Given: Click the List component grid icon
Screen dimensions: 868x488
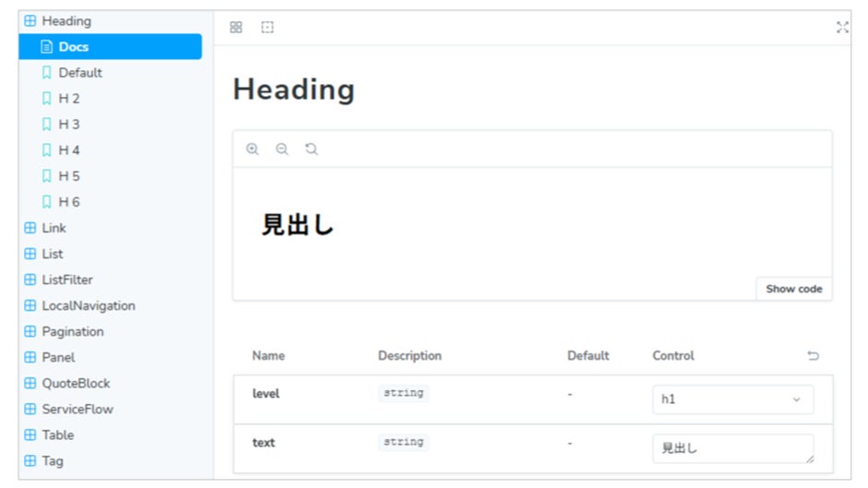Looking at the screenshot, I should 30,254.
